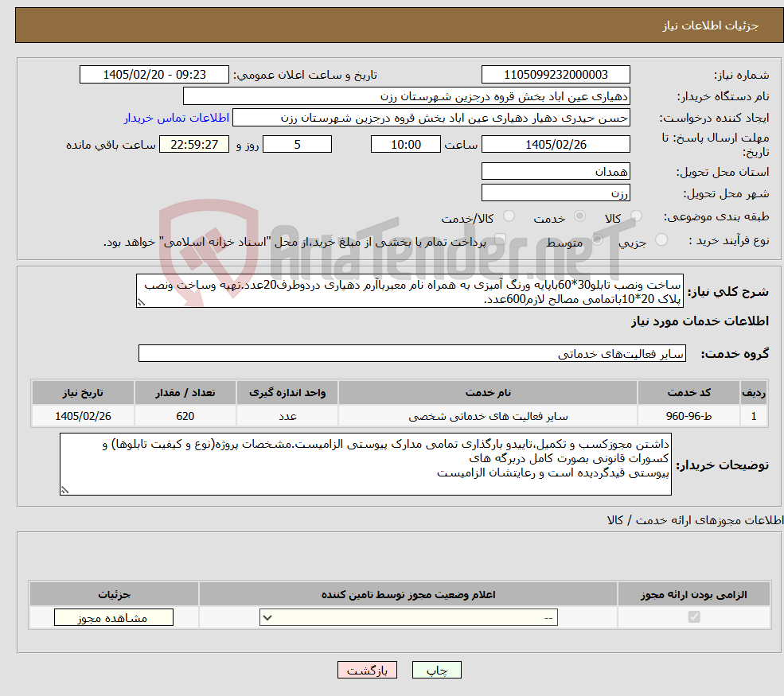
Task: Select the جزیی purchase type radio
Action: click(x=661, y=240)
